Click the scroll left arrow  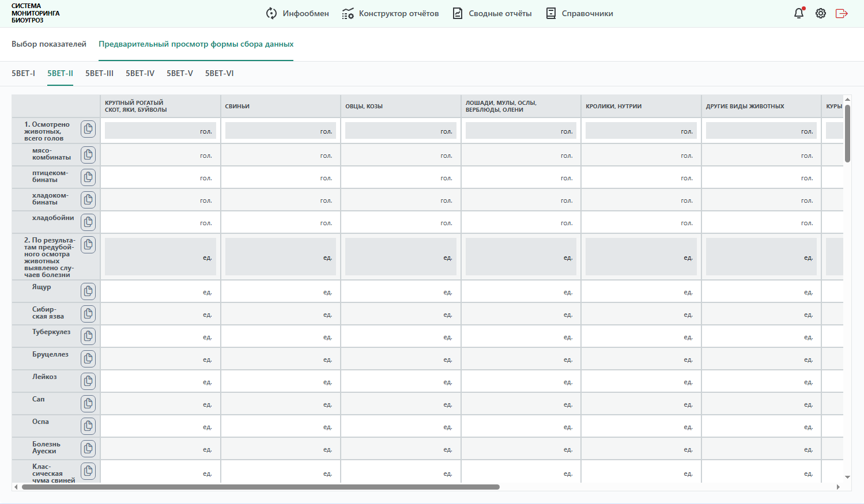click(x=16, y=487)
